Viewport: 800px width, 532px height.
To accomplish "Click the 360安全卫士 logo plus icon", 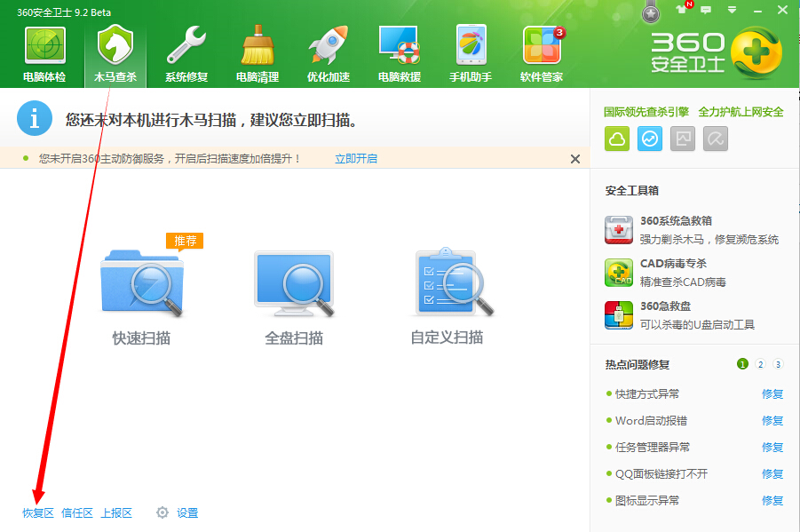I will (756, 52).
